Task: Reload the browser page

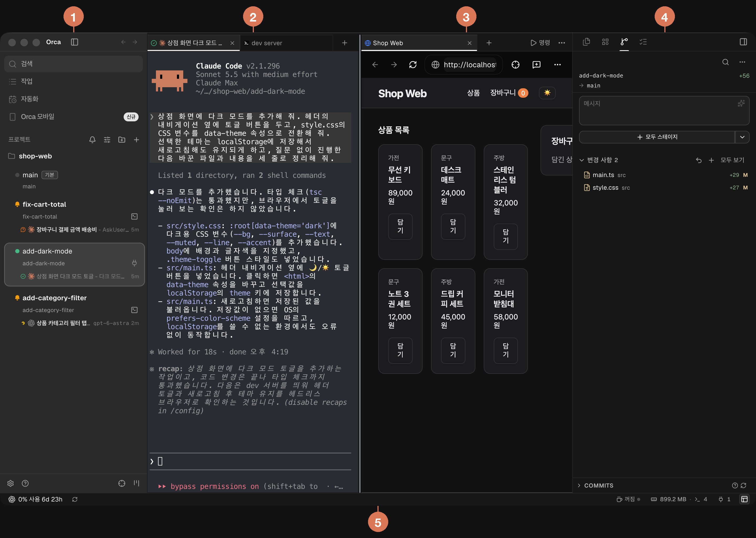Action: (413, 65)
